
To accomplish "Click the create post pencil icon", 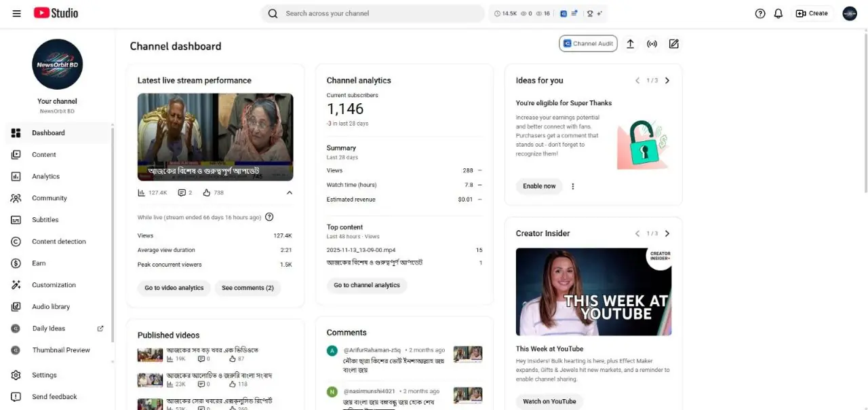I will [673, 43].
